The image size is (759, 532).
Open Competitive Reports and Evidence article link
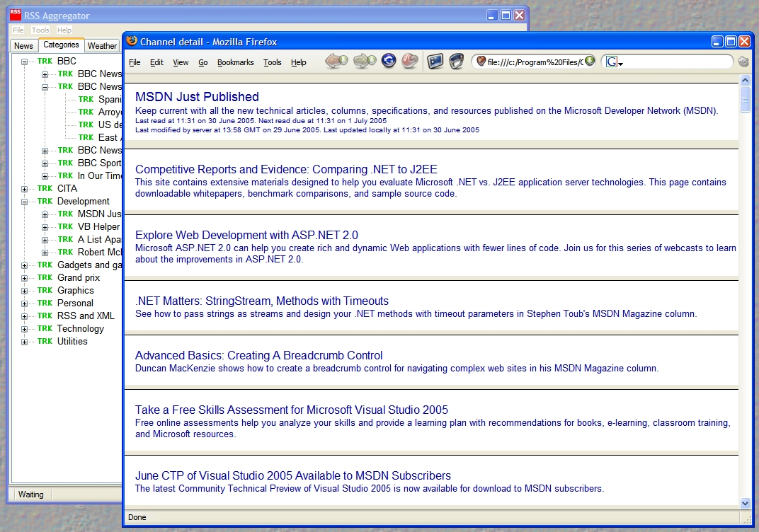(286, 169)
